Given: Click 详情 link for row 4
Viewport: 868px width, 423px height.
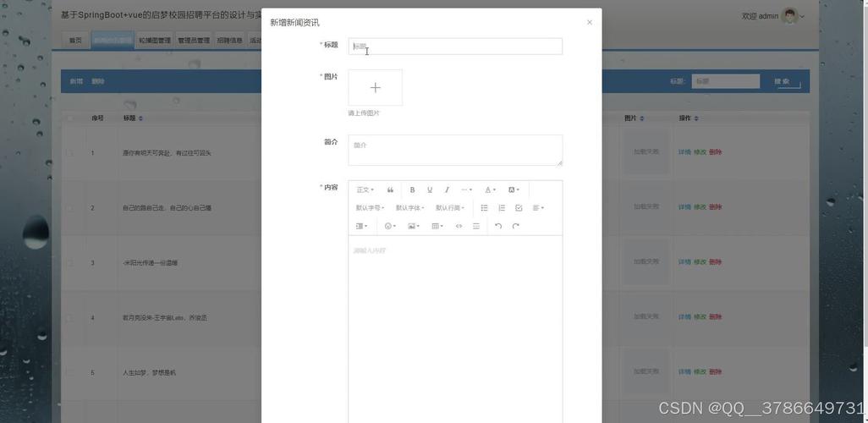Looking at the screenshot, I should 684,316.
